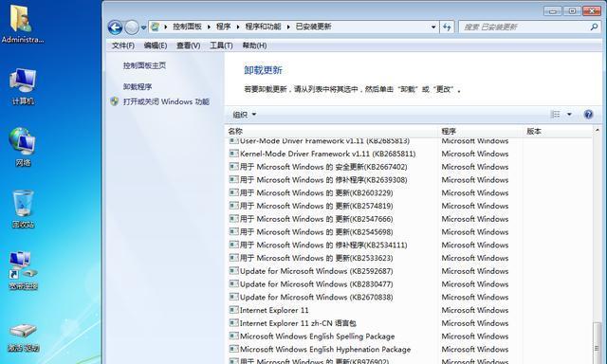Viewport: 607px width, 364px height.
Task: Select 控制面板 in the breadcrumb
Action: (x=187, y=27)
